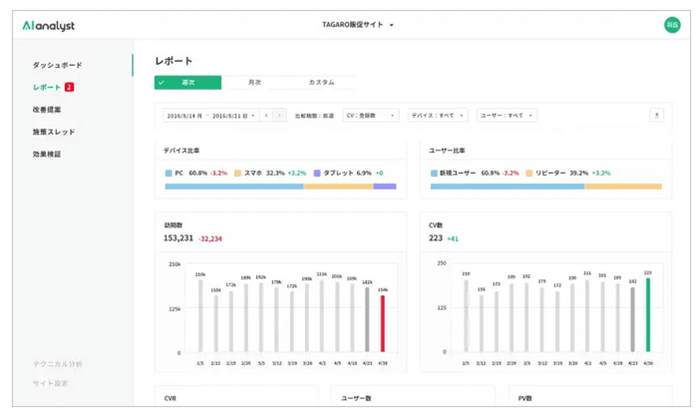
Task: Open the デバイス：すべて dropdown
Action: click(438, 115)
